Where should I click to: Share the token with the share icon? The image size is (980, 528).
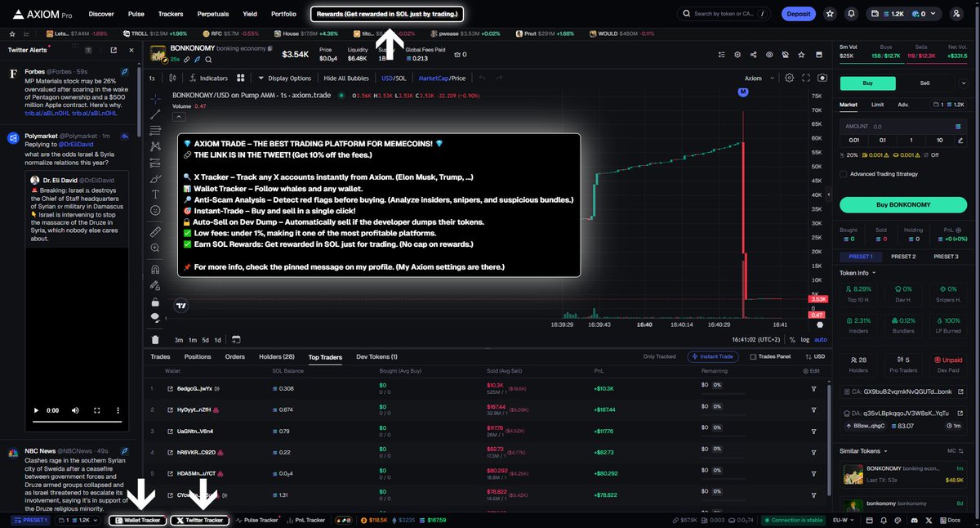753,55
